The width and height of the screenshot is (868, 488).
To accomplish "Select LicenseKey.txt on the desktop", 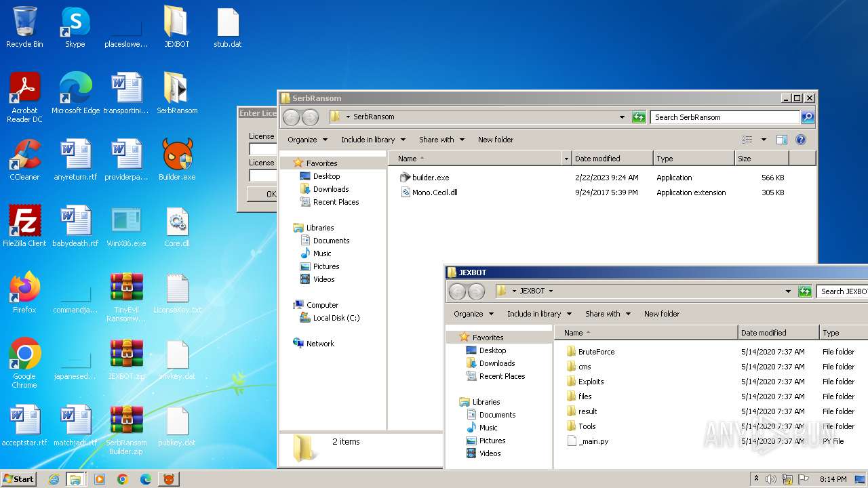I will [177, 293].
